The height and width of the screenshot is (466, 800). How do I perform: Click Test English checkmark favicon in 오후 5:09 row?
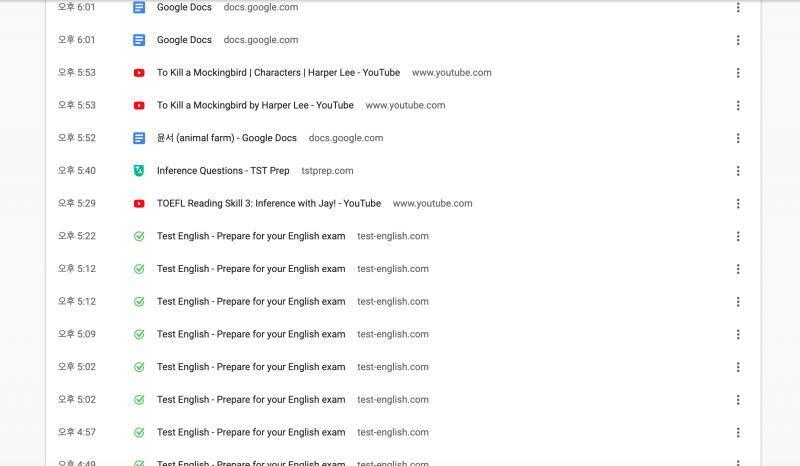tap(139, 334)
